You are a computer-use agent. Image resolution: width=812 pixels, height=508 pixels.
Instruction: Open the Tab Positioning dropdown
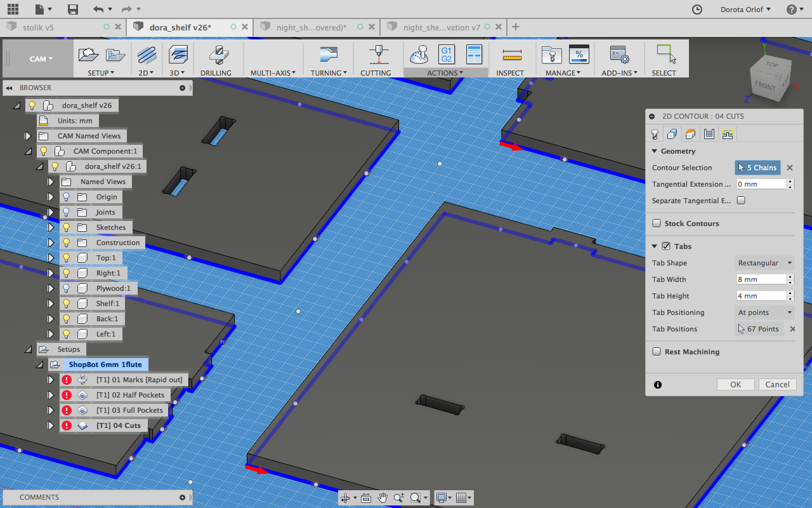coord(765,312)
